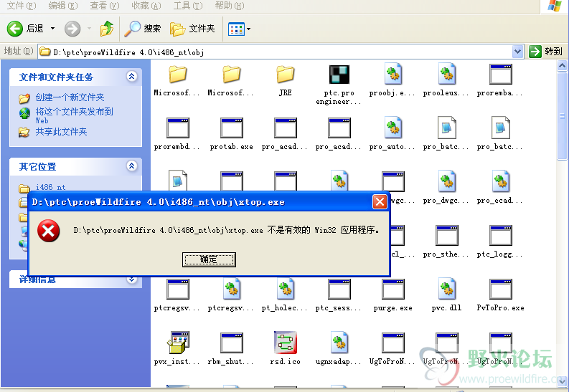Collapse the File and Folder Tasks panel
Screen dimensions: 569x392
tap(132, 77)
